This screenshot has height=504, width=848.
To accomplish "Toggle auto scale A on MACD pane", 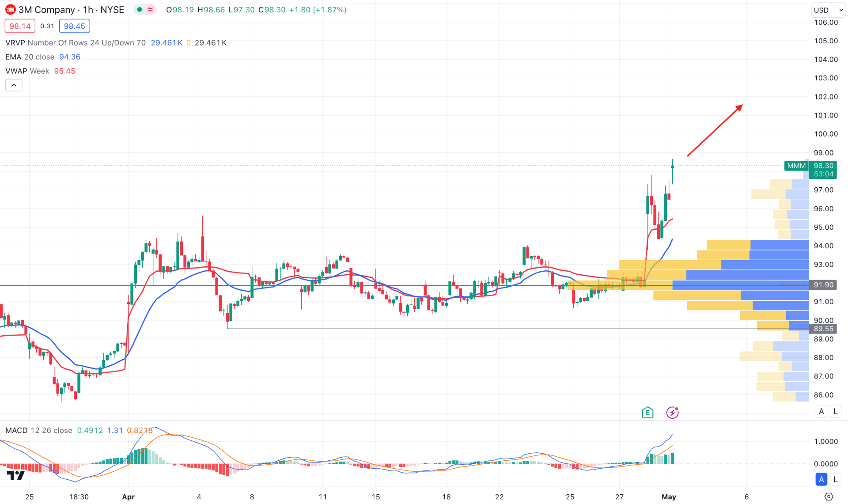I will click(821, 479).
